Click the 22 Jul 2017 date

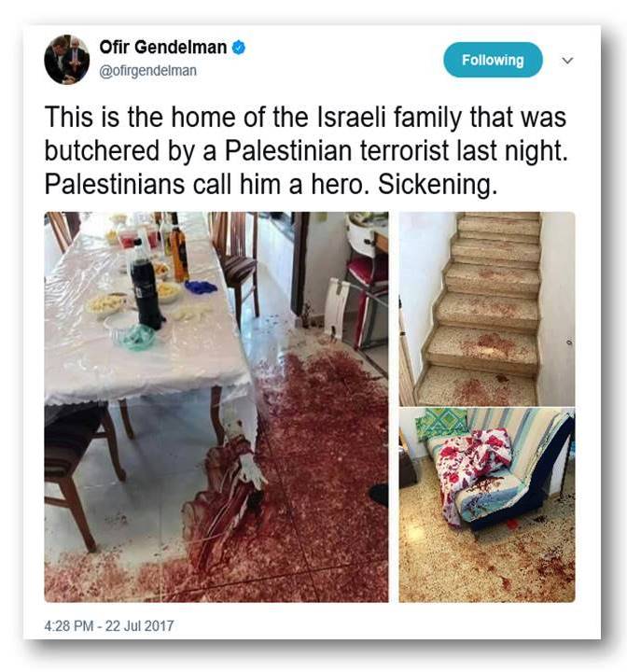139,625
